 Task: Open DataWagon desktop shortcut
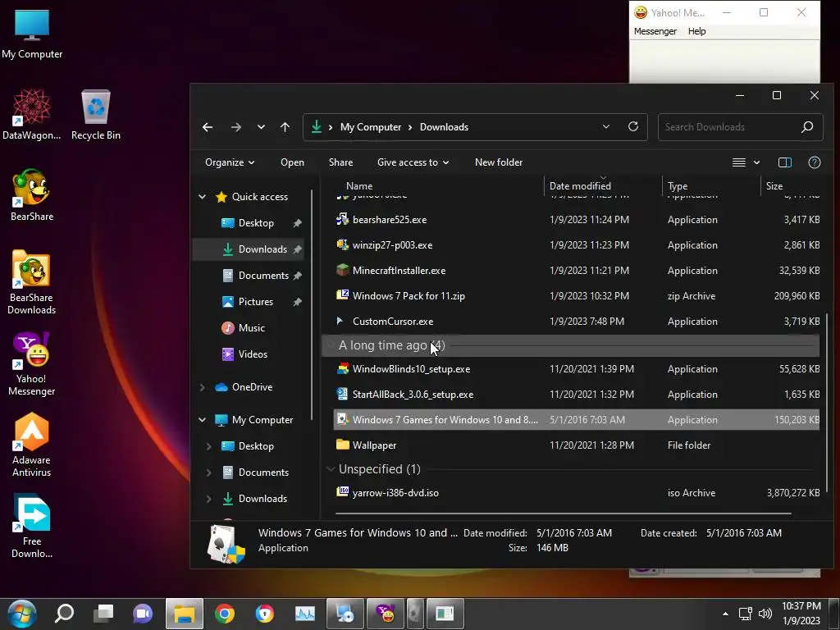click(32, 115)
